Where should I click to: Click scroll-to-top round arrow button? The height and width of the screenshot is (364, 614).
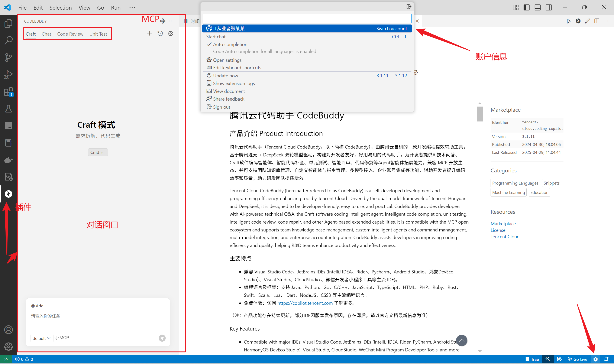pos(461,341)
